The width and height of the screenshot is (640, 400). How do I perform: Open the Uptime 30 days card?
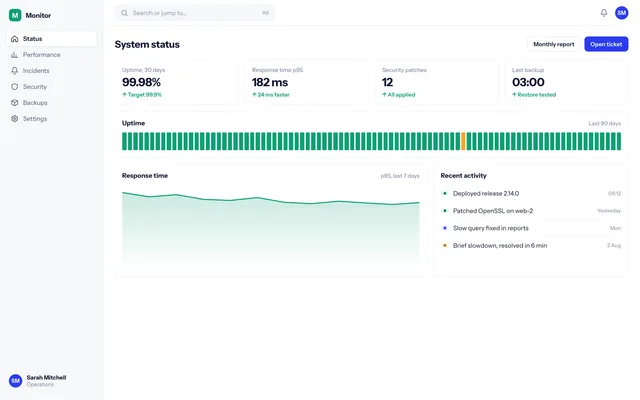177,82
